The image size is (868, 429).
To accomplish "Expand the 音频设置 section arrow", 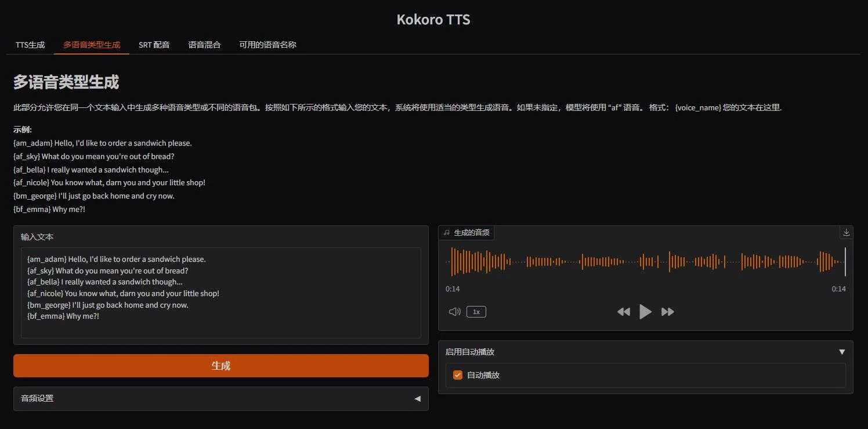I will click(417, 399).
